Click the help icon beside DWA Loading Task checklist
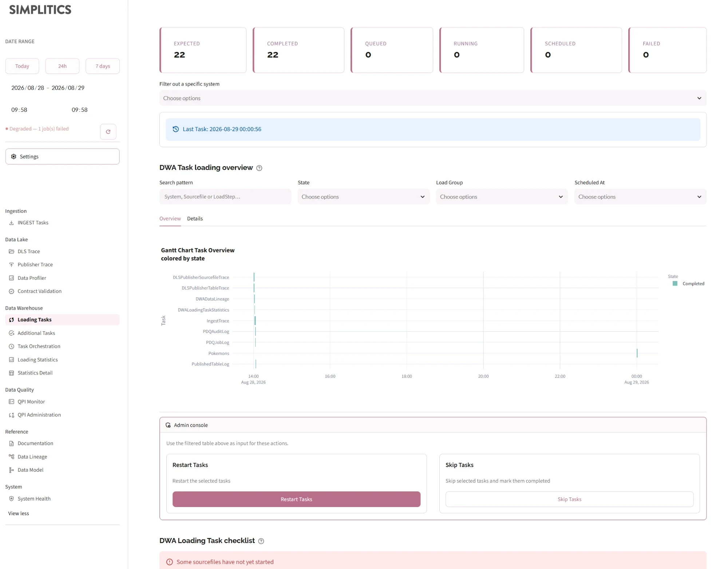 [261, 541]
